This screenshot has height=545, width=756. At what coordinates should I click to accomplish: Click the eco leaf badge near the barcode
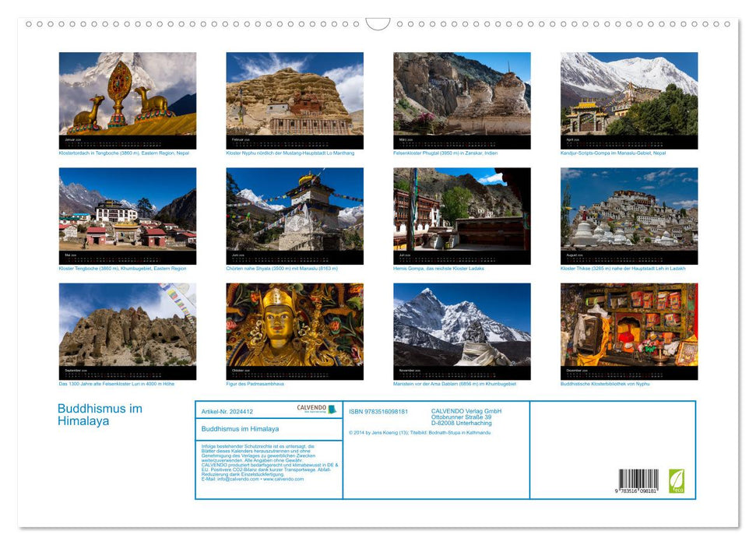(x=677, y=480)
